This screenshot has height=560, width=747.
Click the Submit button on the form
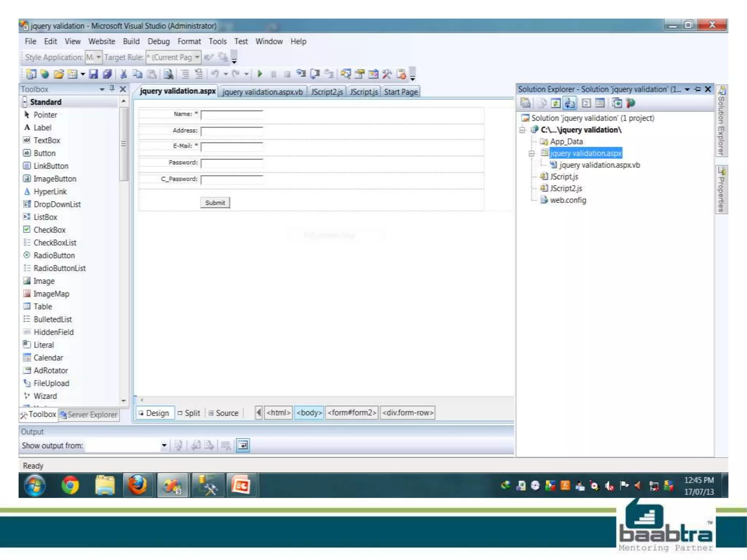click(215, 203)
